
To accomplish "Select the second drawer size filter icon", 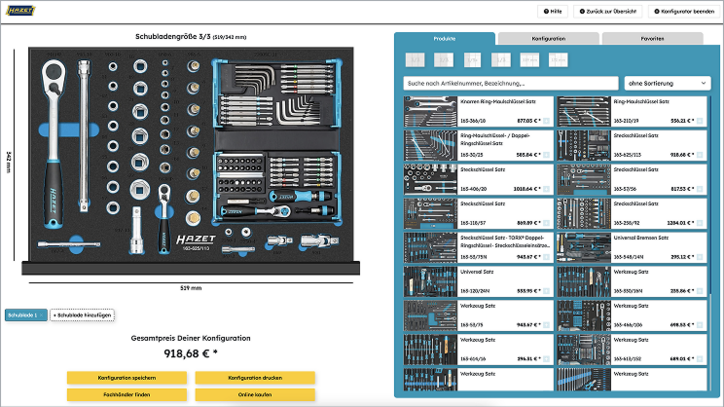I will (x=444, y=61).
